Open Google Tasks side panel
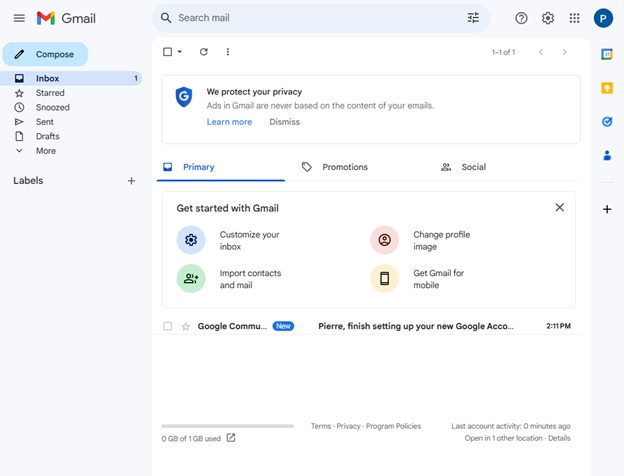The image size is (624, 476). point(606,121)
